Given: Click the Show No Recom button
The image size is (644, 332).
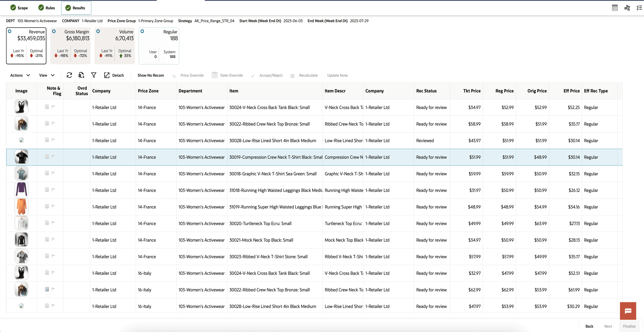Looking at the screenshot, I should (150, 75).
